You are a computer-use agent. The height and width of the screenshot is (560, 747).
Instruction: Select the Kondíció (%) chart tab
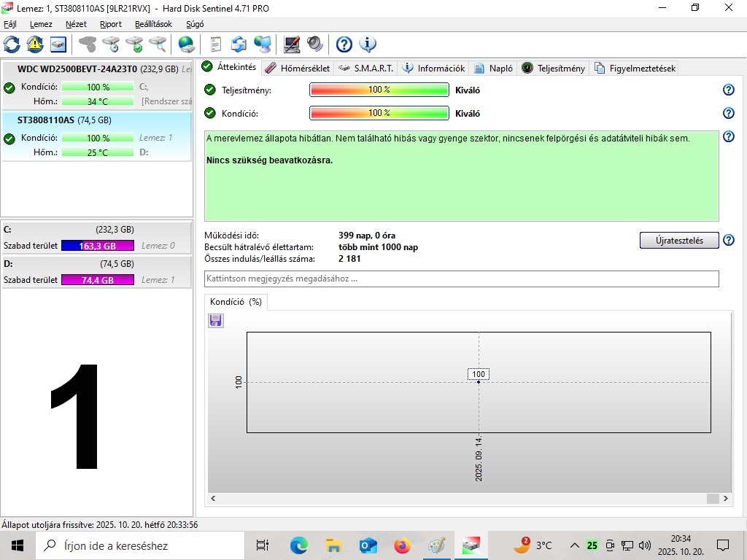[x=236, y=302]
